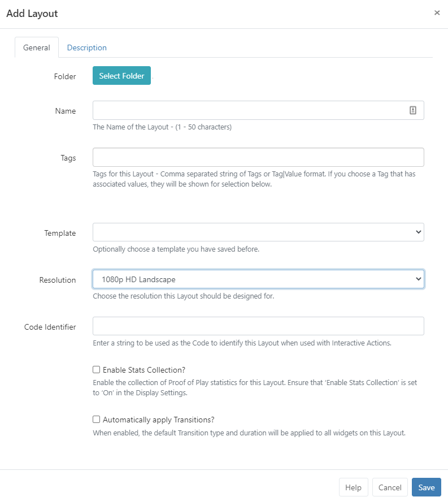Dismiss the dialog with the X icon
This screenshot has height=501, width=448.
[x=437, y=12]
